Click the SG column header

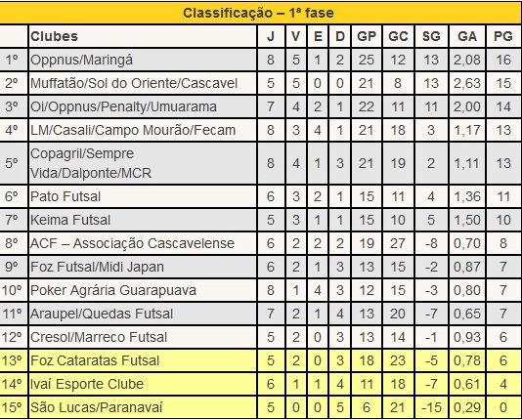[431, 36]
